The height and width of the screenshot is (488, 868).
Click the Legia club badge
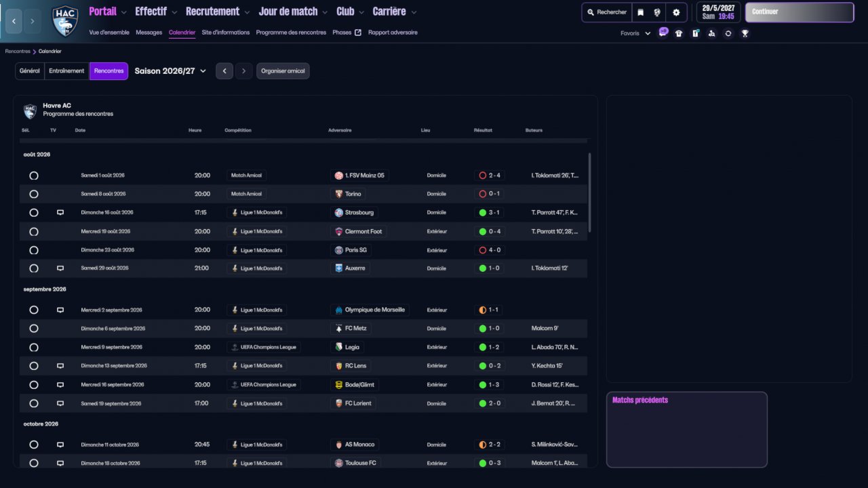(339, 348)
